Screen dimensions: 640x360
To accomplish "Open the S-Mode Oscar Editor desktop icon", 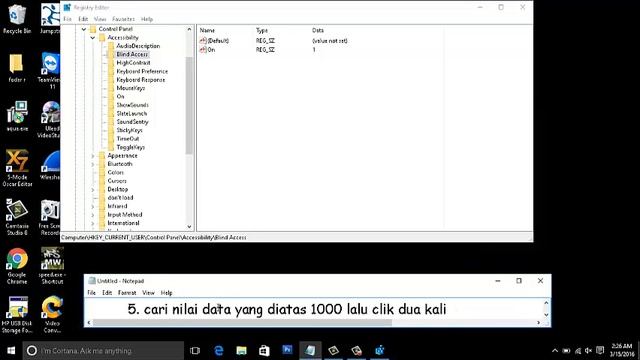I will pos(17,168).
